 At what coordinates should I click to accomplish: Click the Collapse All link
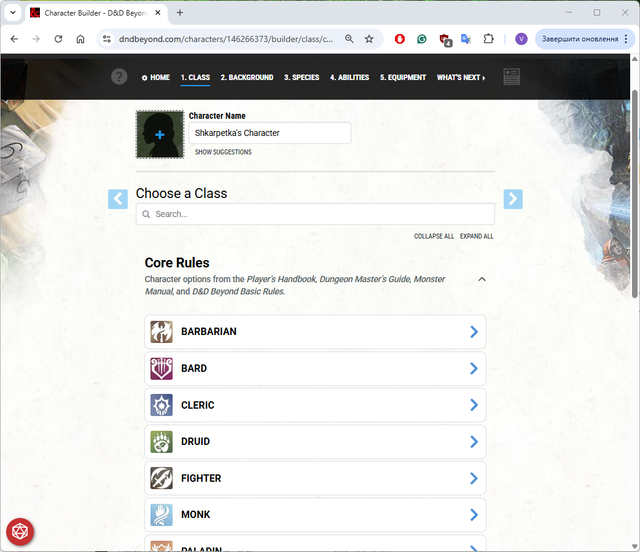[x=434, y=237]
